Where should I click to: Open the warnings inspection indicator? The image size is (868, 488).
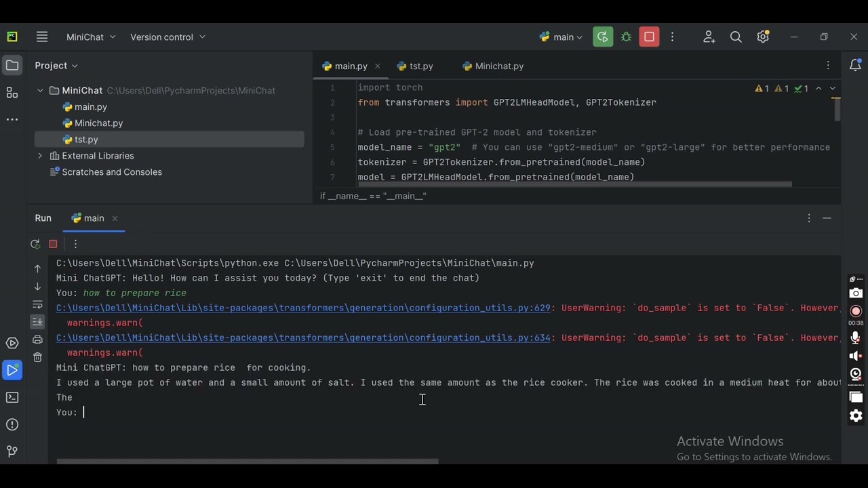coord(781,89)
